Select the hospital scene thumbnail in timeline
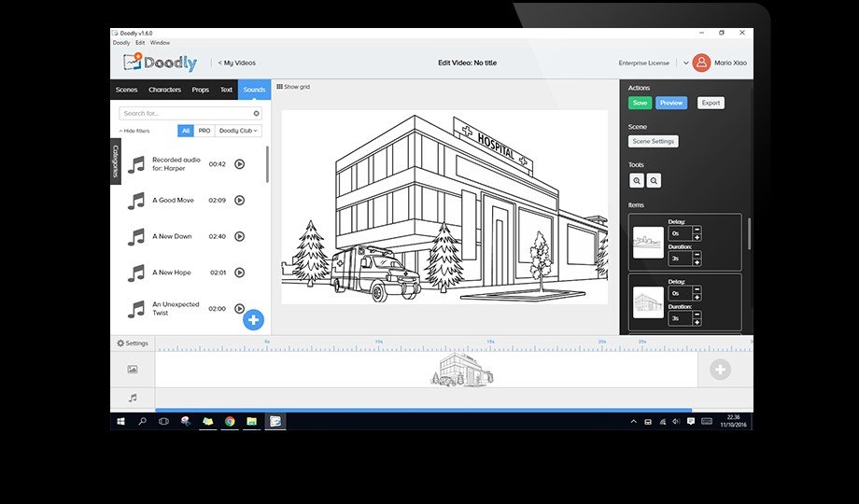 (x=463, y=370)
